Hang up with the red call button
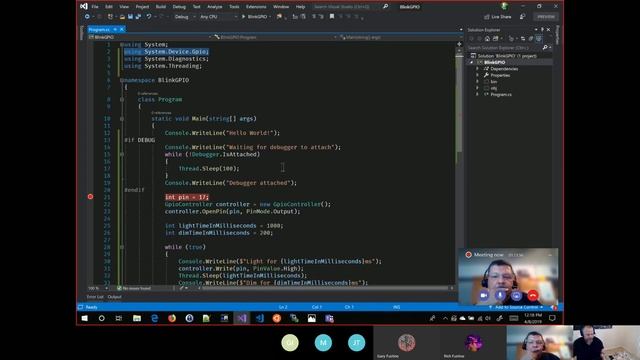Image resolution: width=640 pixels, height=360 pixels. click(x=532, y=295)
